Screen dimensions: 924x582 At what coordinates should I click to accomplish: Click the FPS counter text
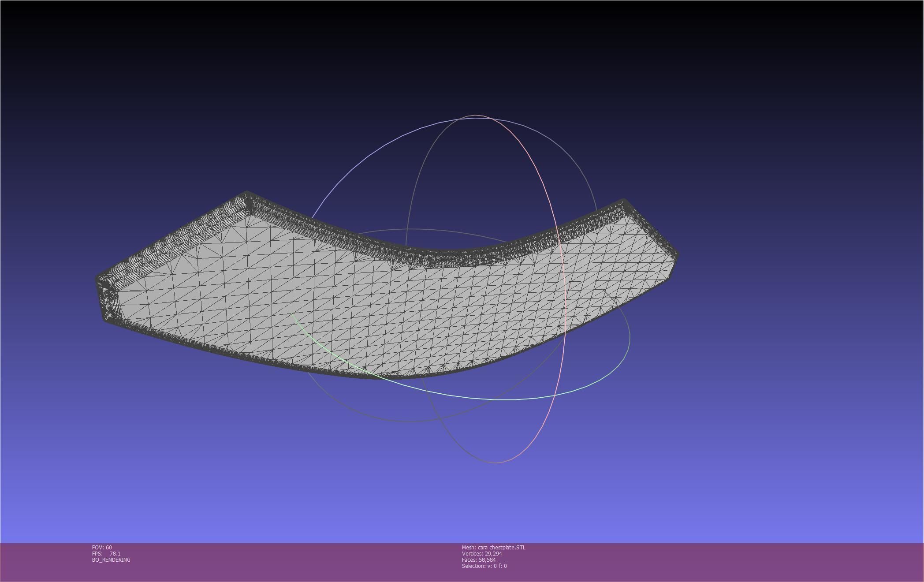tap(106, 553)
